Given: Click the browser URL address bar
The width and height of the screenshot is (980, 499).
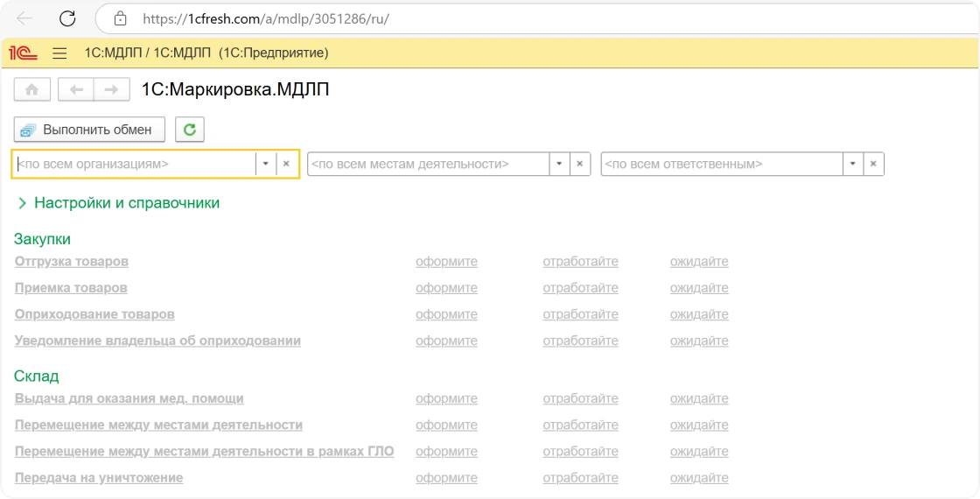Looking at the screenshot, I should [537, 18].
